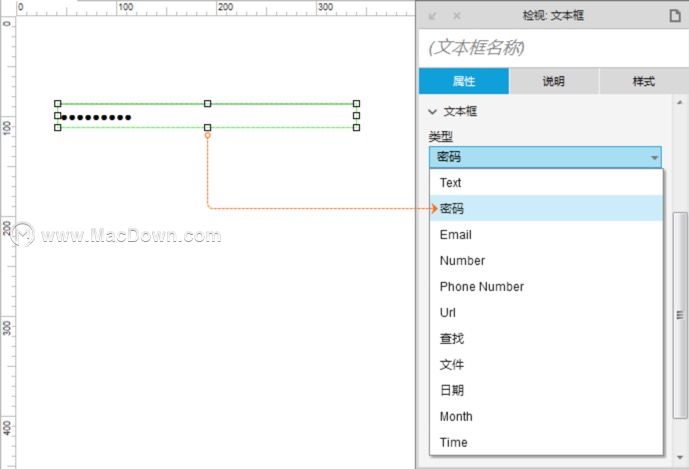689x469 pixels.
Task: Open the 说明 tab
Action: point(554,81)
